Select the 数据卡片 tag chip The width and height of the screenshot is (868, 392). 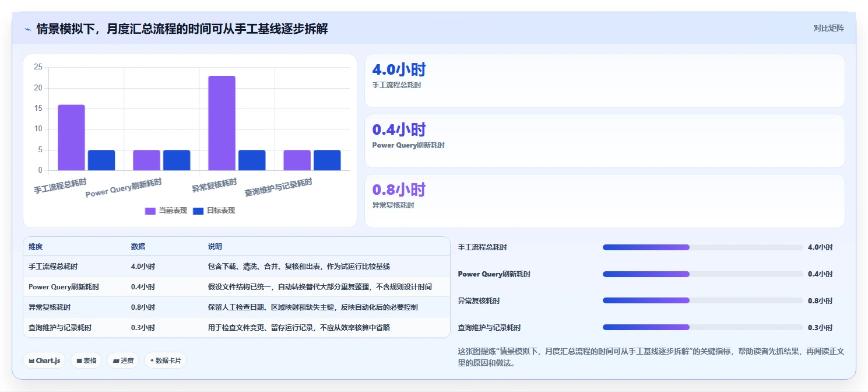click(x=166, y=360)
